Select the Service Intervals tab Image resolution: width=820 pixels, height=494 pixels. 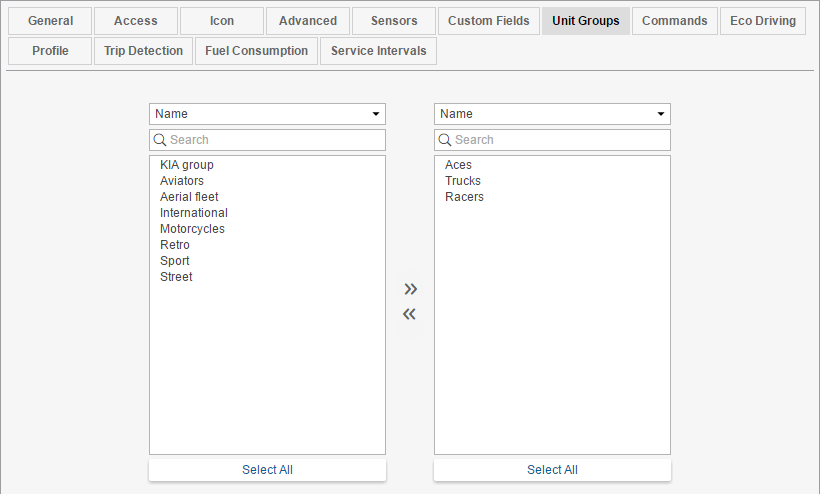[x=378, y=51]
